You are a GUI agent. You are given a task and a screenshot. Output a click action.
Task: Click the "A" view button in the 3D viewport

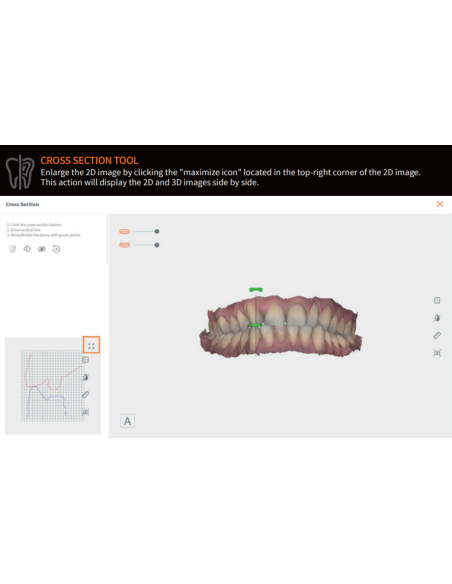(127, 421)
